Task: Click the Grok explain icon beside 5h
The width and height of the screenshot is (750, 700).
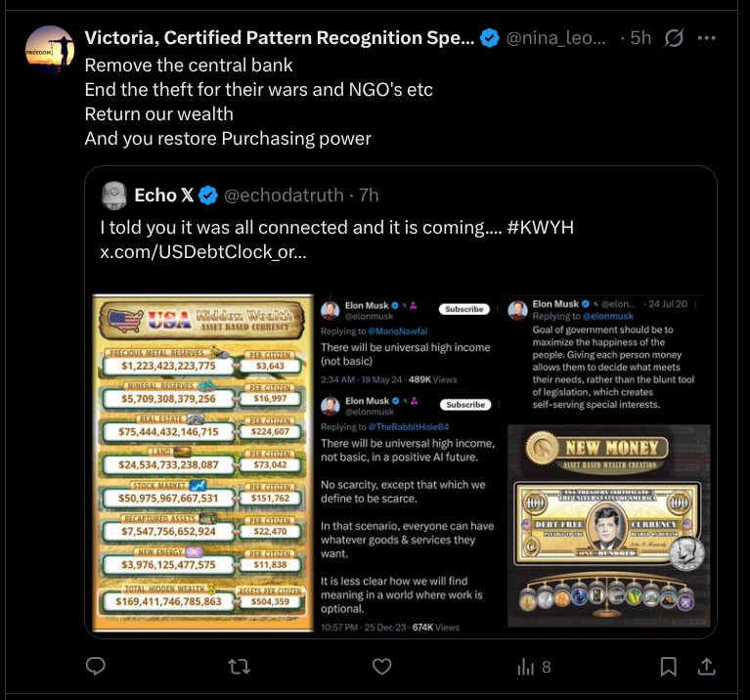Action: (x=674, y=38)
